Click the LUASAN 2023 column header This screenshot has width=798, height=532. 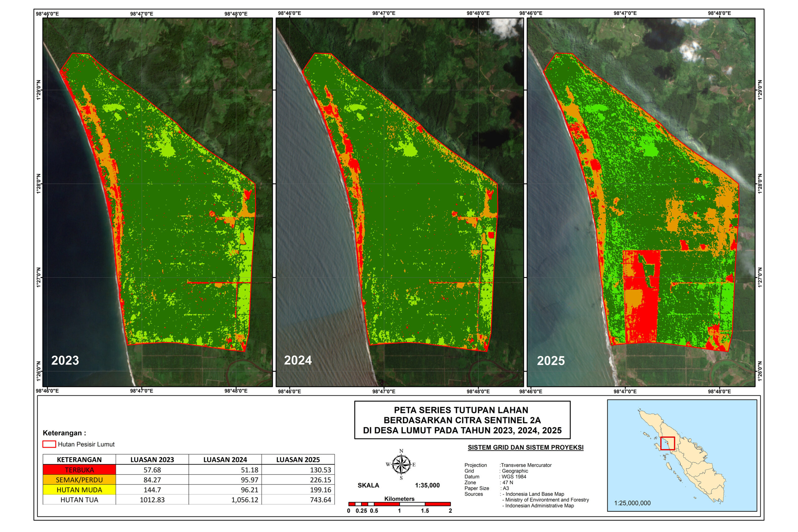(x=152, y=460)
